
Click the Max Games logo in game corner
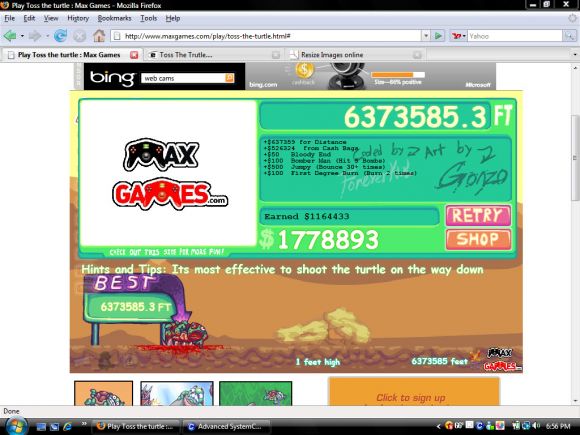[501, 360]
